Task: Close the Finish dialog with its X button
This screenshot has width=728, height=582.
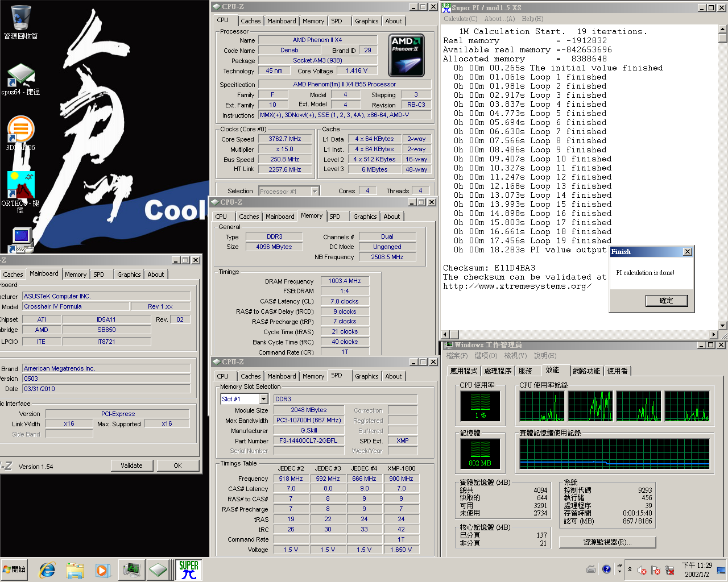Action: (687, 252)
